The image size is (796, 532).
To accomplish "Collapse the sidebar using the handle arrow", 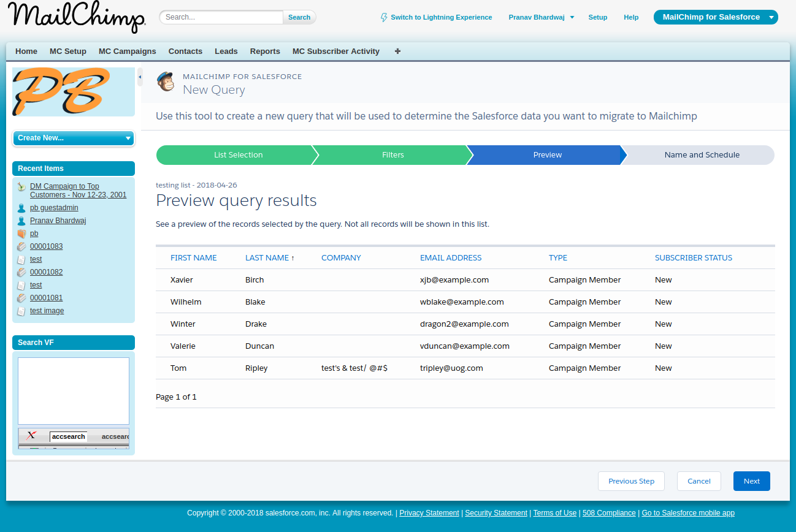I will [x=139, y=77].
